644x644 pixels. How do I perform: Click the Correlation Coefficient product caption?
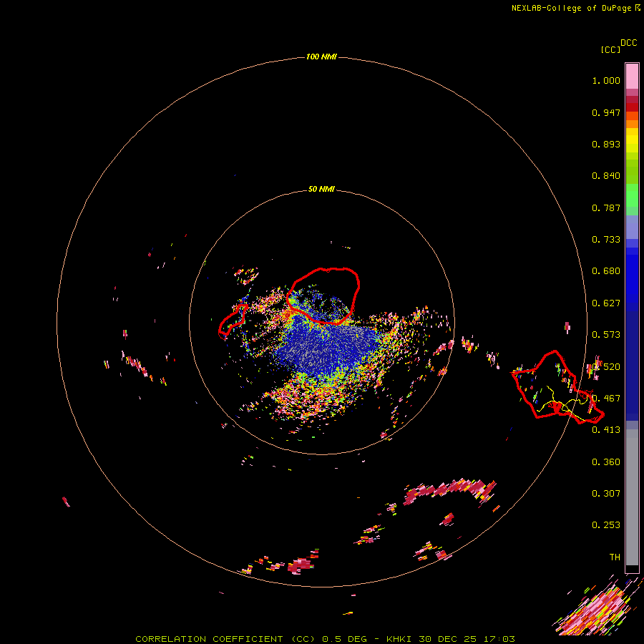click(225, 639)
